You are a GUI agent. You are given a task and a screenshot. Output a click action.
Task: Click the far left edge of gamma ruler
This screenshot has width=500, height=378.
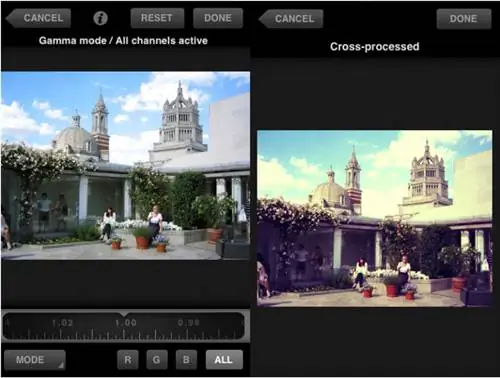pos(7,326)
